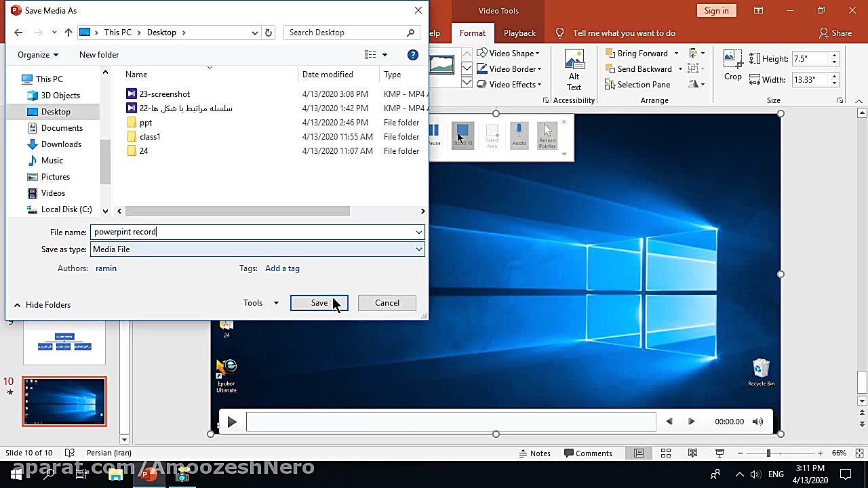Open the Format ribbon tab
Image resolution: width=868 pixels, height=488 pixels.
[x=472, y=33]
